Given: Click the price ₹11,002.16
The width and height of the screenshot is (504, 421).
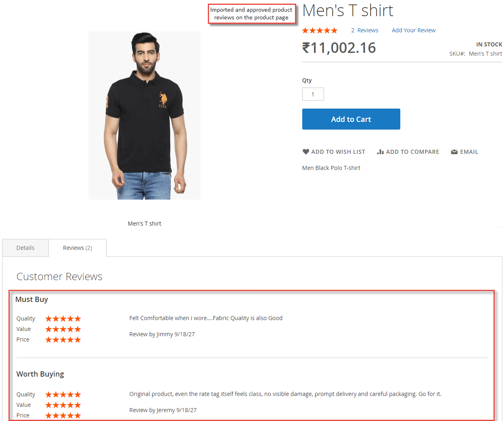Looking at the screenshot, I should (339, 48).
